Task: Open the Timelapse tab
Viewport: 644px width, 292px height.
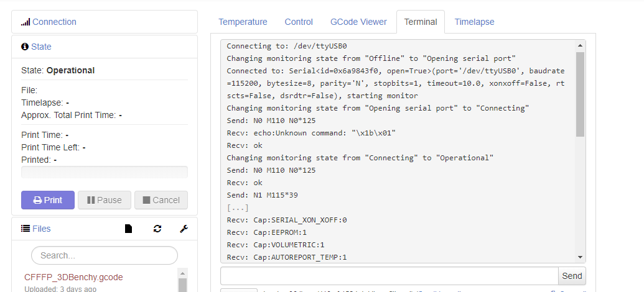Action: 474,22
